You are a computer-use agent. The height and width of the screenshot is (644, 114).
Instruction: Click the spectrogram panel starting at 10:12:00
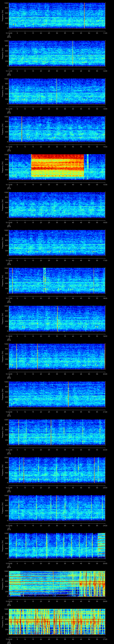tap(57, 91)
